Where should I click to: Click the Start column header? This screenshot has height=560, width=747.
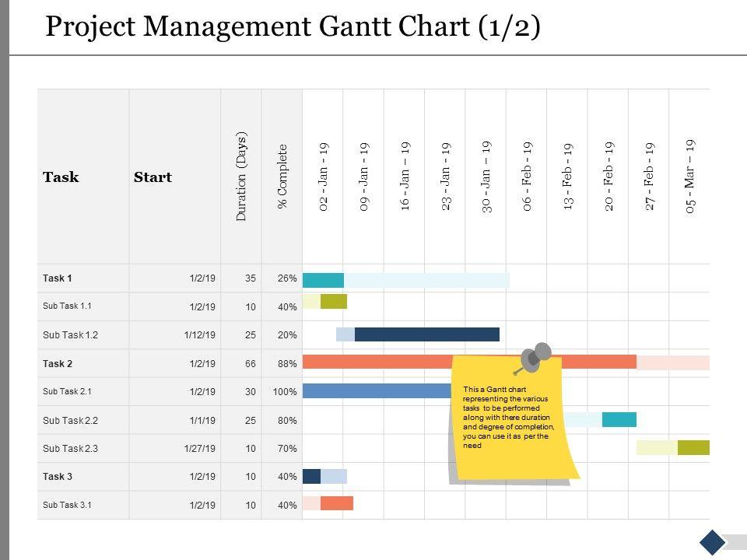point(153,177)
